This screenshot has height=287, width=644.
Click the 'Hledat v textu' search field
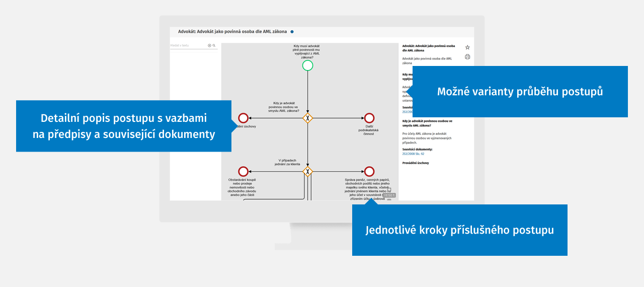[188, 45]
